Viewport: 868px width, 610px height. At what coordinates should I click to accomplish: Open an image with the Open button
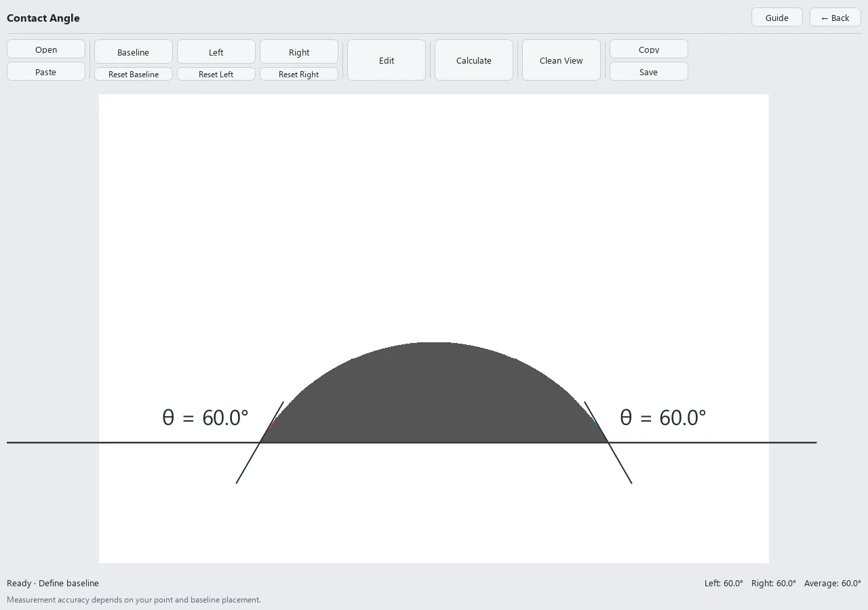46,49
